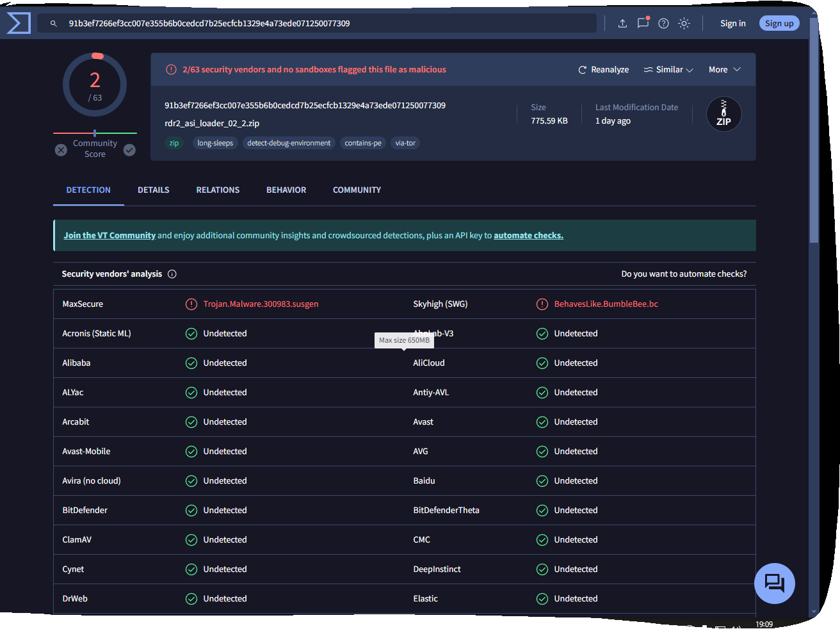Viewport: 840px width, 629px height.
Task: Click the green check icon in the Avast row
Action: point(542,422)
